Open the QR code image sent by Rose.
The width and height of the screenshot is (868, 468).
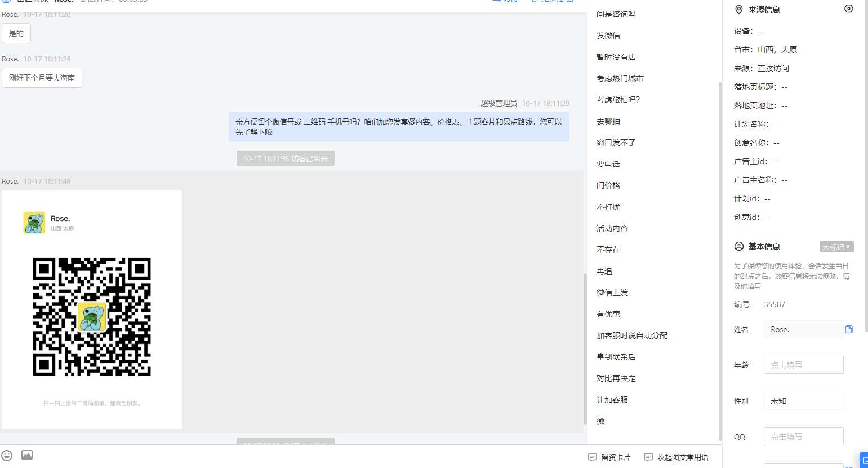[x=92, y=309]
